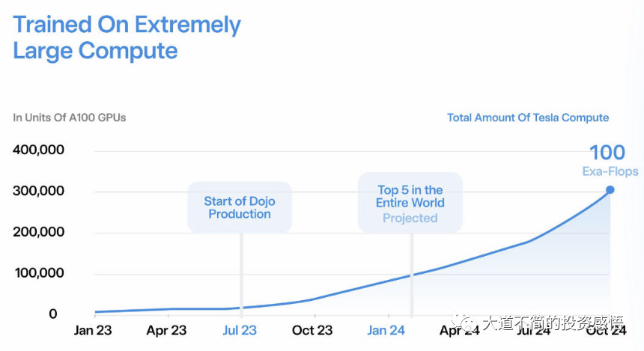This screenshot has height=351, width=644.
Task: Select the Apr 23 x-axis label
Action: [166, 330]
